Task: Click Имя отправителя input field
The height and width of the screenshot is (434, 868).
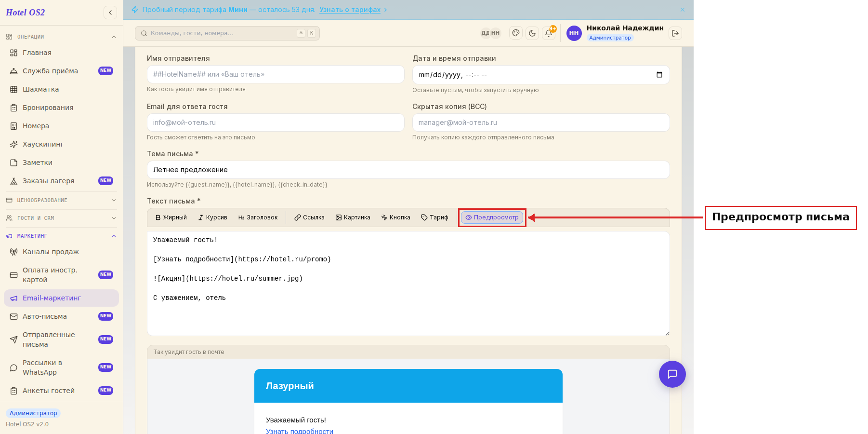Action: [276, 74]
